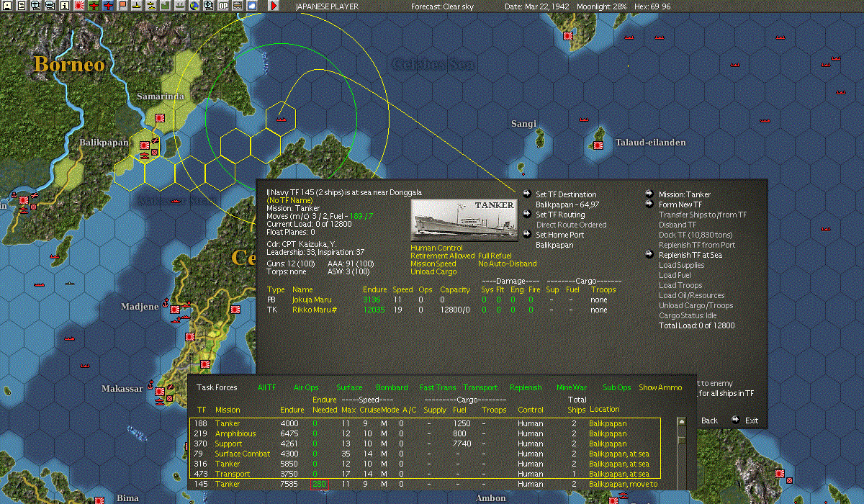This screenshot has width=864, height=504.
Task: Click arrow icon beside Set TF Destination
Action: click(528, 194)
